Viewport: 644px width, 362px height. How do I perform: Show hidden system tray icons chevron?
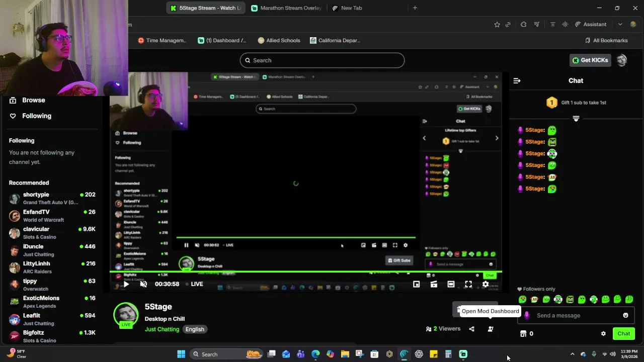(572, 354)
